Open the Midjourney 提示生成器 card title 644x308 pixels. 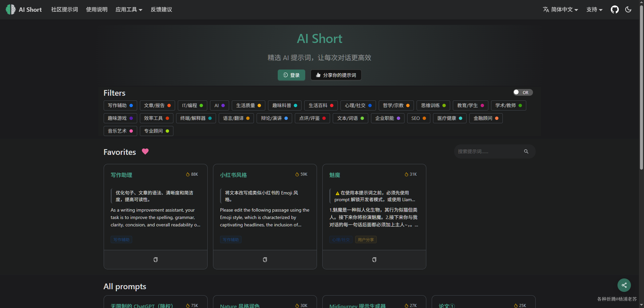tap(358, 306)
